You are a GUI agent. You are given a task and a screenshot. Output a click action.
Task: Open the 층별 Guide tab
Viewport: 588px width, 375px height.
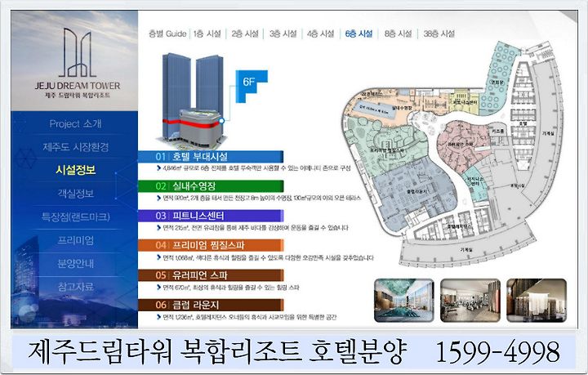pos(167,33)
